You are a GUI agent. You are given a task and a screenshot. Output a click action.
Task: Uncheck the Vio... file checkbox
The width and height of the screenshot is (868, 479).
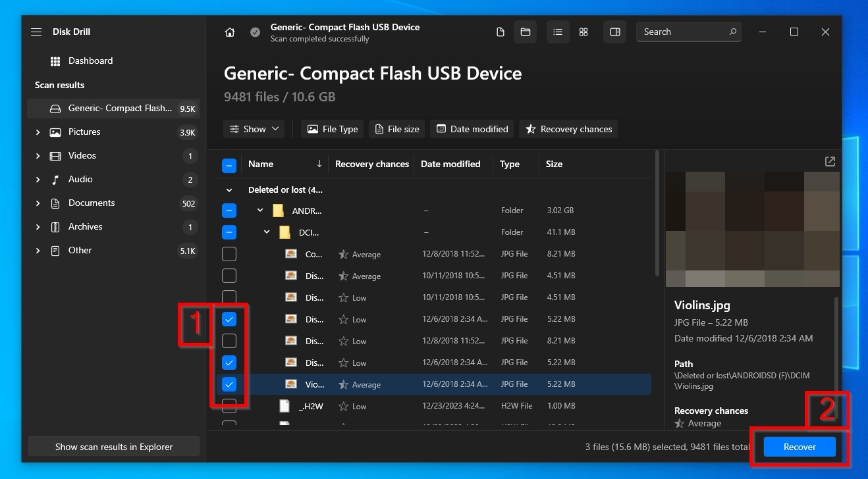click(x=229, y=384)
